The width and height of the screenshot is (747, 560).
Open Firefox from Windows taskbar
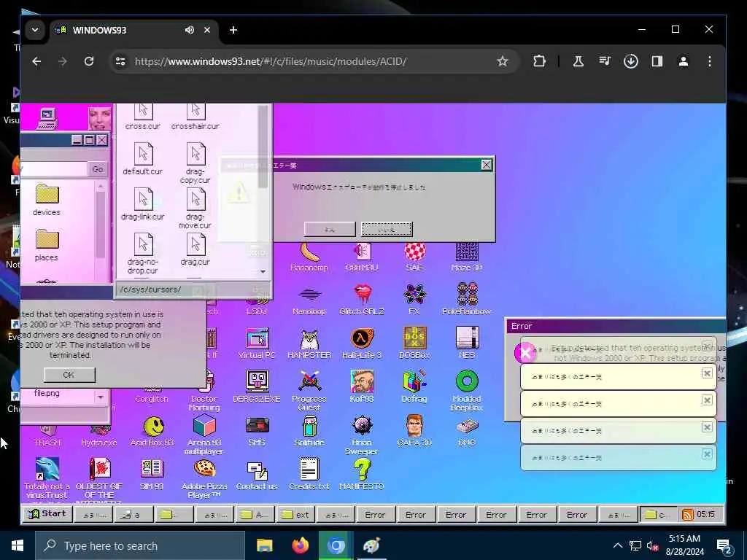[x=300, y=545]
